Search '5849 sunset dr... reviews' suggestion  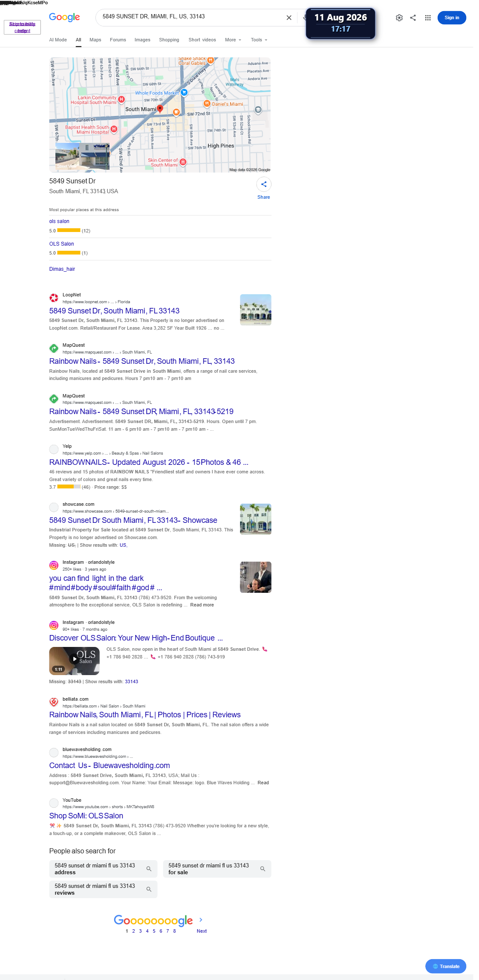click(103, 889)
